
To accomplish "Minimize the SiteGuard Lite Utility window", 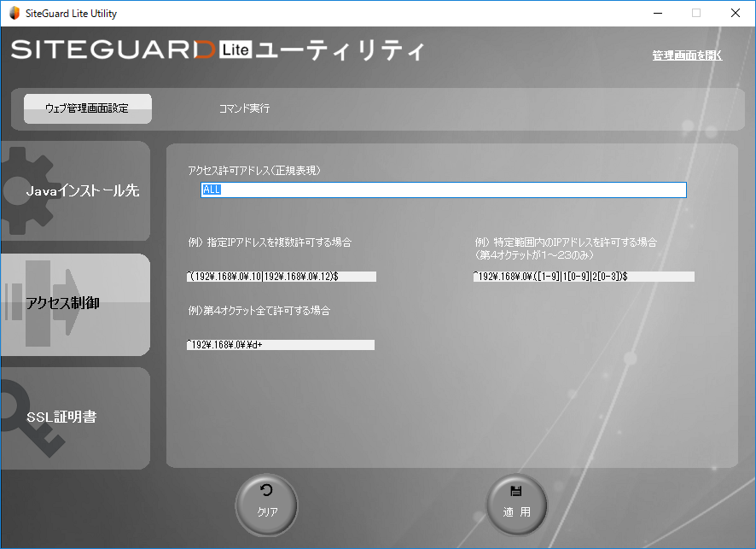I will point(658,13).
